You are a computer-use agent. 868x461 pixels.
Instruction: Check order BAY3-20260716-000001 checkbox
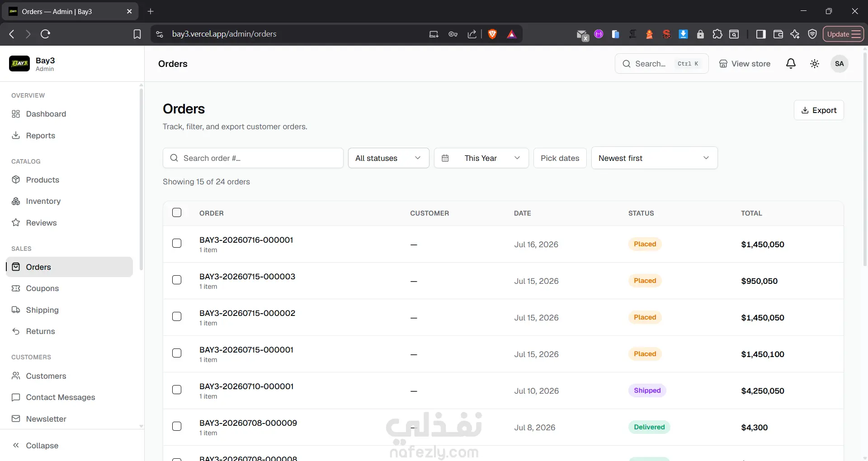point(177,243)
